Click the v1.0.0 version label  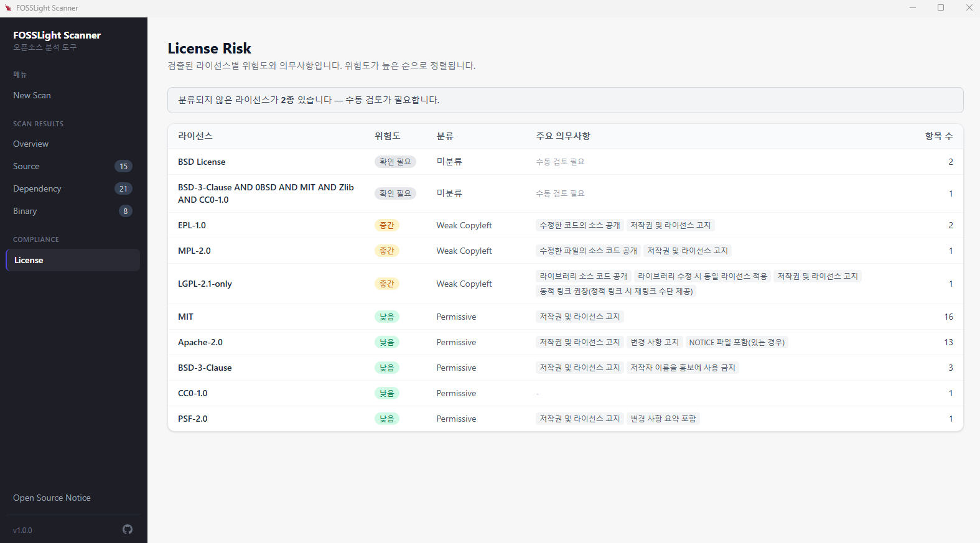pos(22,530)
